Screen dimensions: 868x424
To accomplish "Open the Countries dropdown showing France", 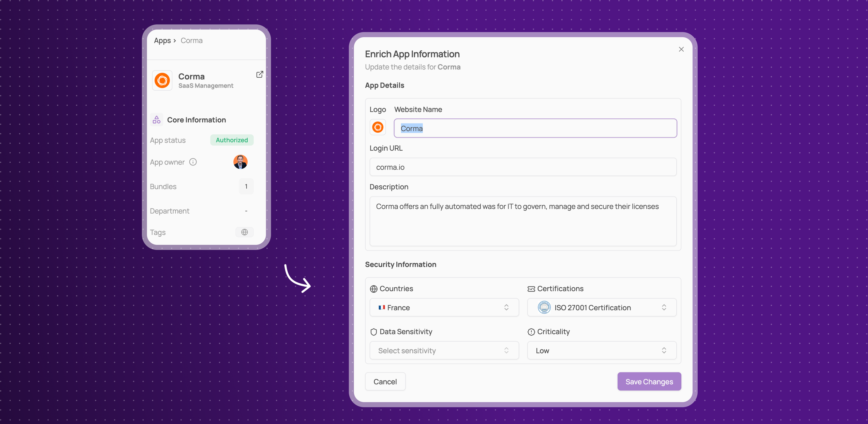I will 444,307.
